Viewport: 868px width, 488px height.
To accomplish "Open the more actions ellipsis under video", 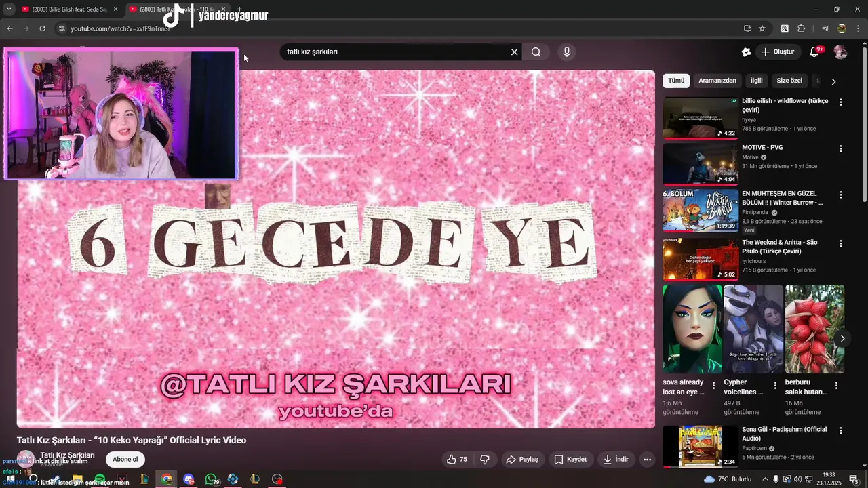I will click(647, 460).
